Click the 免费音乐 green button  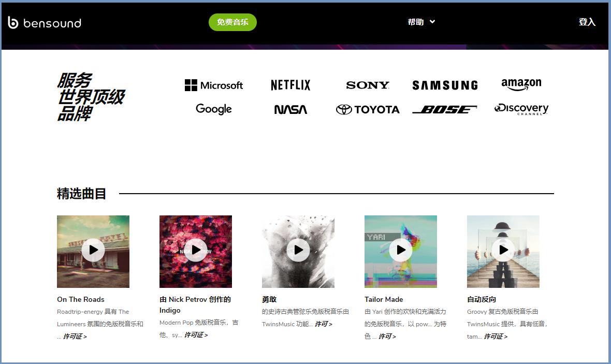232,22
